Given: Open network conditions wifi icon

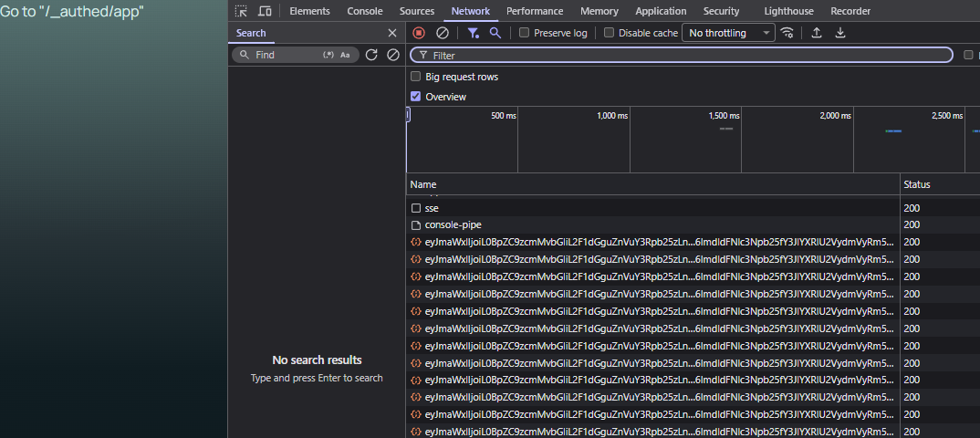Looking at the screenshot, I should (x=787, y=33).
